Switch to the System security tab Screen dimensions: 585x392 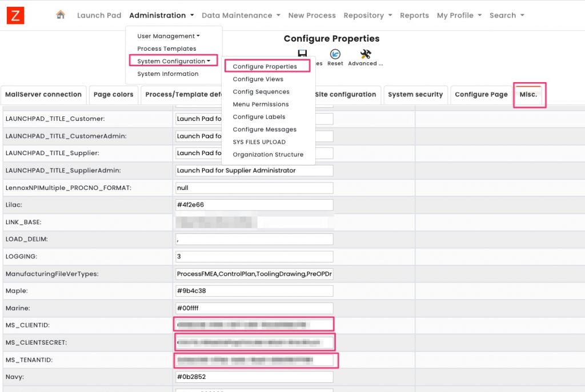click(415, 95)
